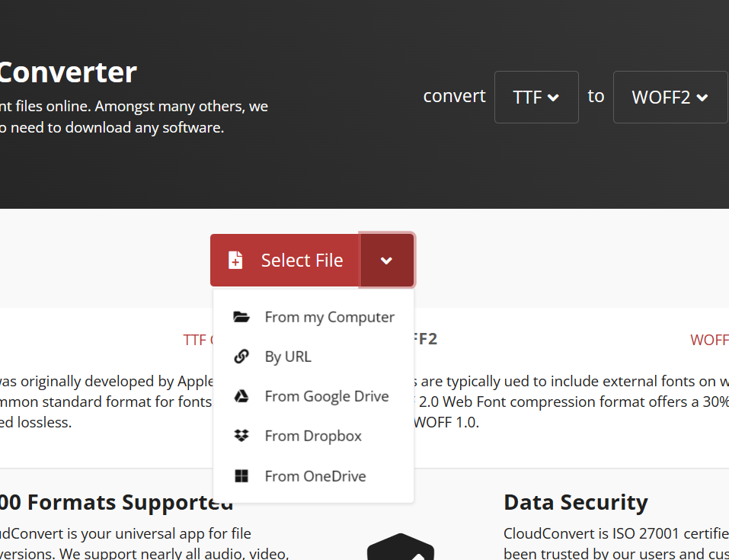Click the chain link icon beside By URL

point(241,357)
